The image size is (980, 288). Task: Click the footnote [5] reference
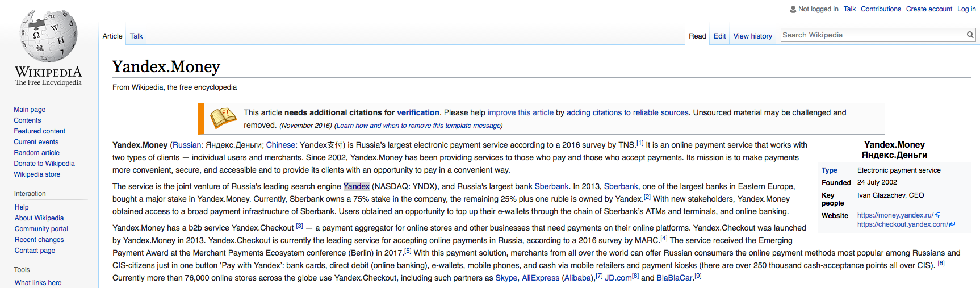coord(408,251)
